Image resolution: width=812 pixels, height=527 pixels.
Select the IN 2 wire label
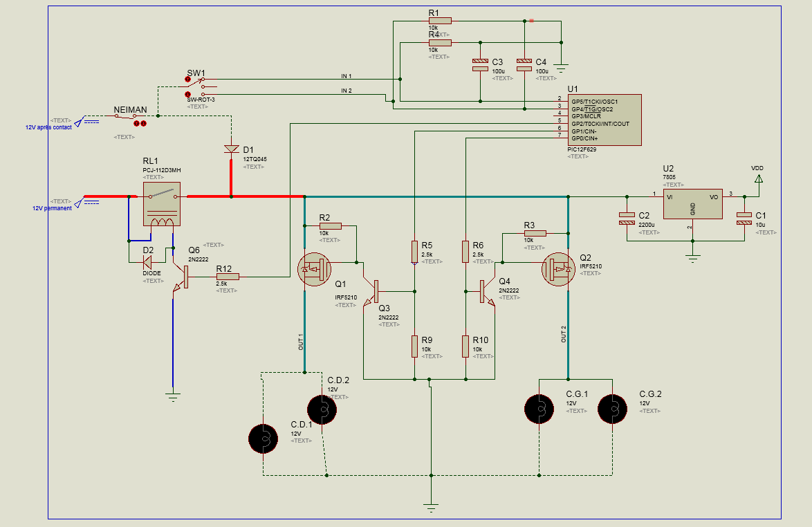click(x=347, y=91)
